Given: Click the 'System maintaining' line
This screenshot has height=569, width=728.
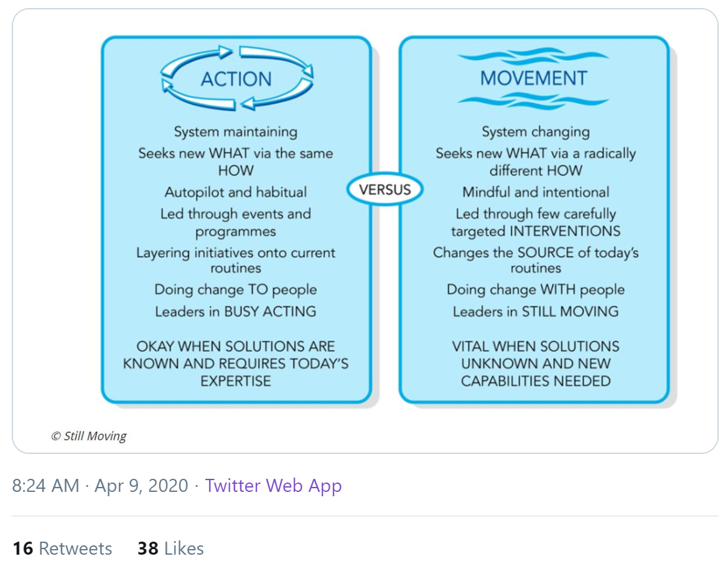Looking at the screenshot, I should coord(236,132).
